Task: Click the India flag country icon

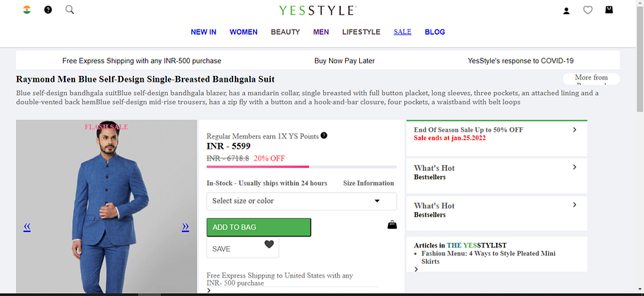Action: [x=26, y=10]
